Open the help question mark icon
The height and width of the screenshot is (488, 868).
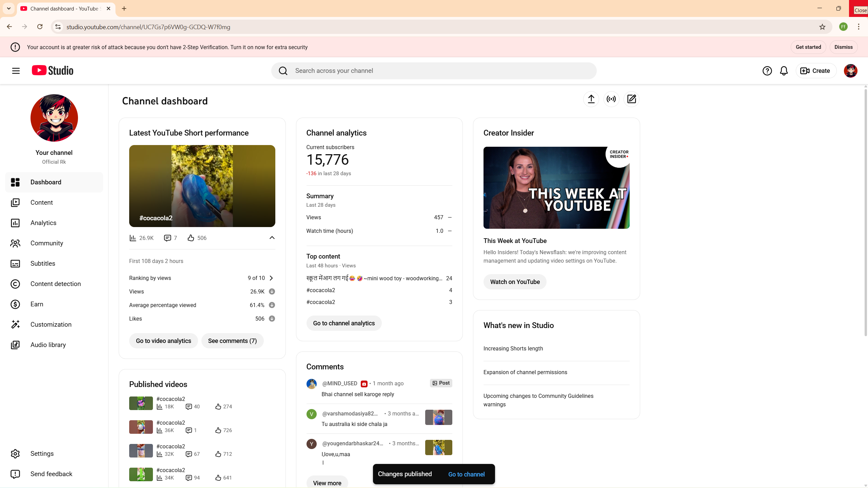click(767, 71)
